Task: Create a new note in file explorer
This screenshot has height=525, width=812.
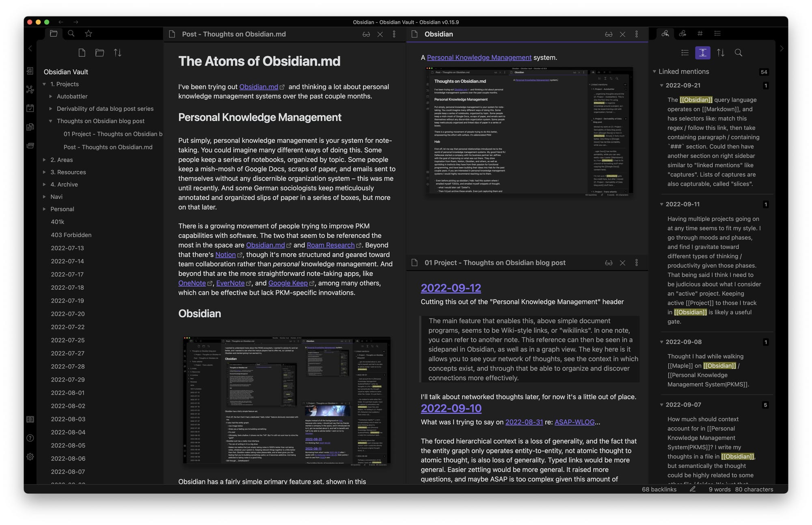Action: point(82,53)
